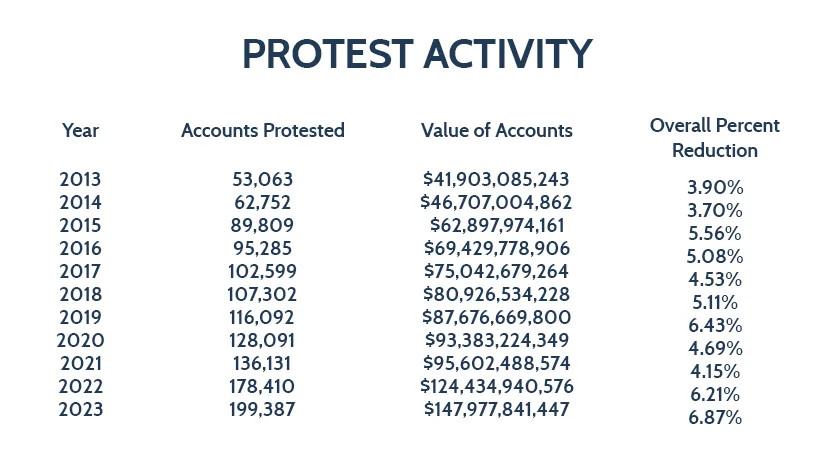This screenshot has height=476, width=837.
Task: Select the Overall Percent Reduction header
Action: pos(715,138)
